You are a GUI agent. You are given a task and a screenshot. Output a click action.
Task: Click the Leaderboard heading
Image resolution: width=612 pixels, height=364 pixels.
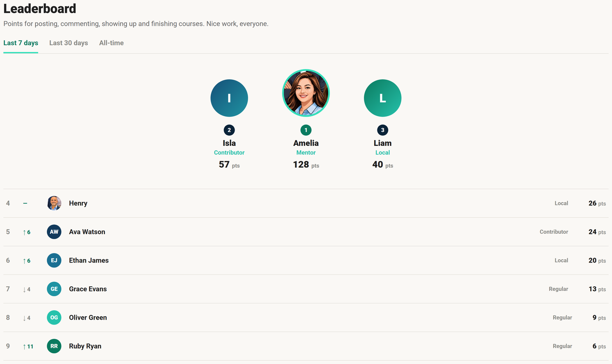pyautogui.click(x=40, y=9)
